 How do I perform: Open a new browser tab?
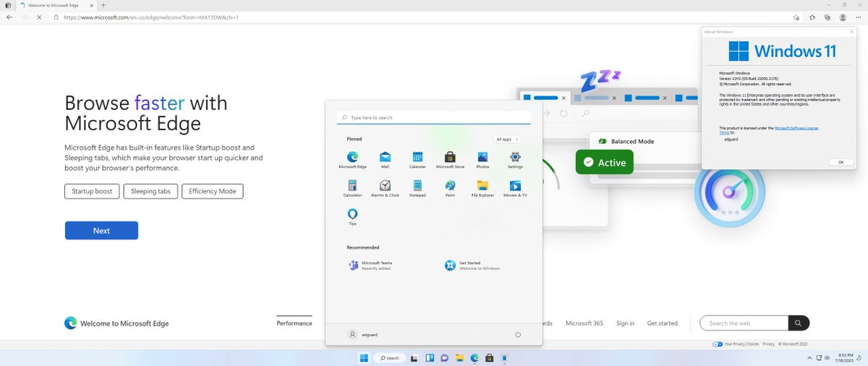(103, 5)
